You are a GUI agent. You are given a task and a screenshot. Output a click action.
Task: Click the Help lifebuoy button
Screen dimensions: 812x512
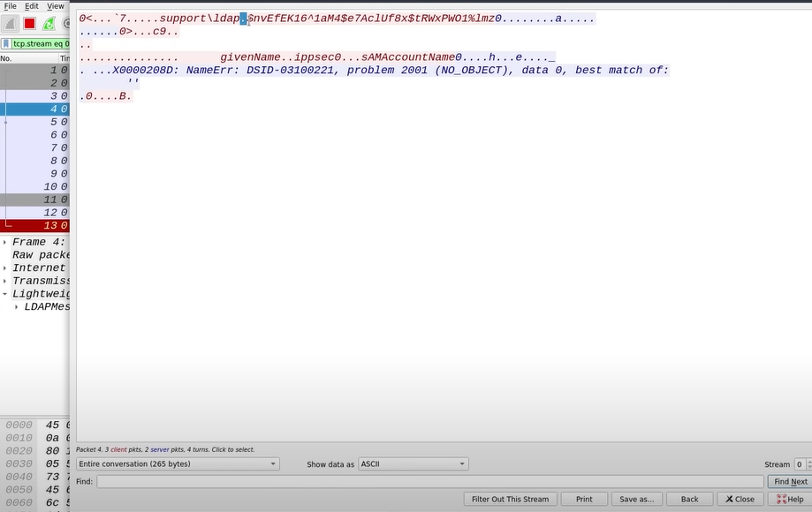click(x=790, y=499)
